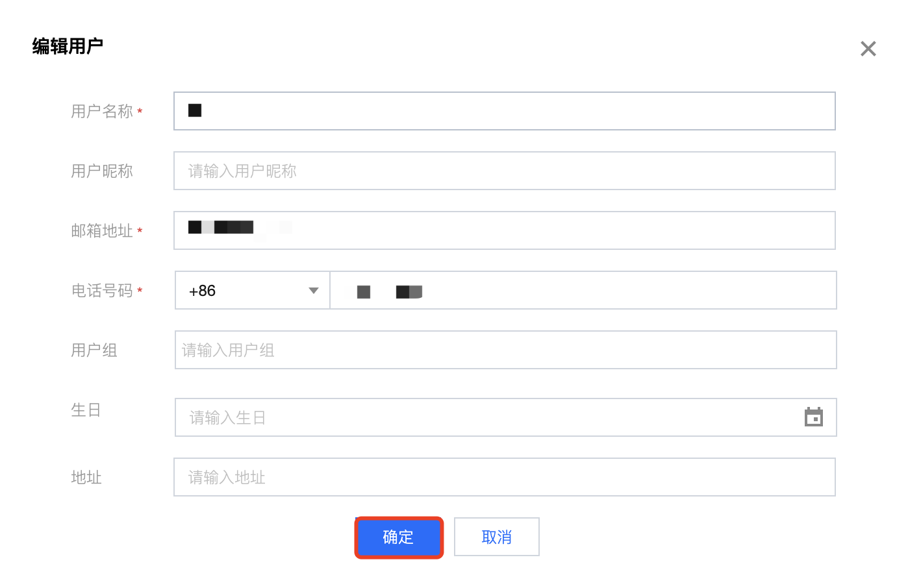Focus the phone number input beside +86
The width and height of the screenshot is (908, 588).
[x=583, y=290]
